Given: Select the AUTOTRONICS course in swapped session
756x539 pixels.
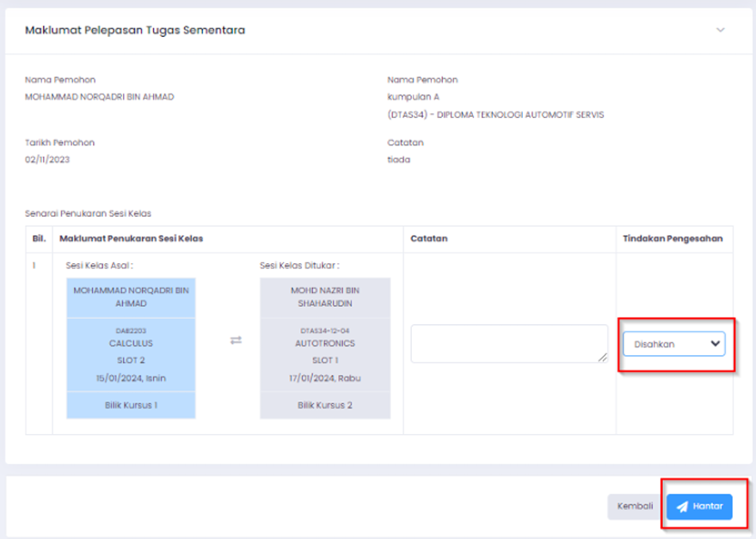Looking at the screenshot, I should click(x=324, y=343).
